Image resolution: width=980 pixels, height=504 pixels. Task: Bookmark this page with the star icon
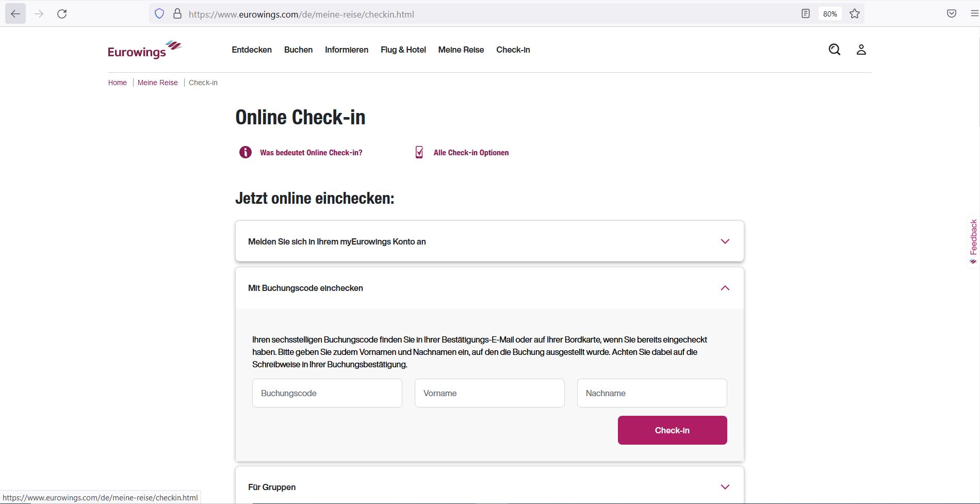click(855, 14)
